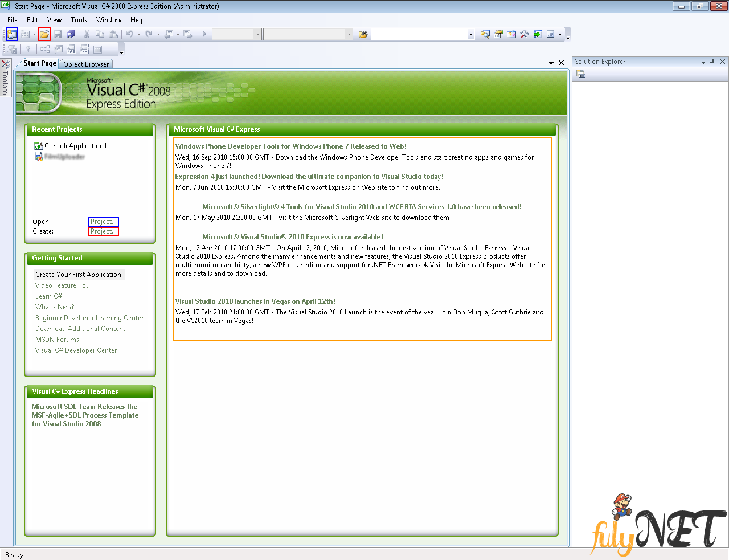
Task: Click the Create Project... link
Action: click(x=104, y=231)
